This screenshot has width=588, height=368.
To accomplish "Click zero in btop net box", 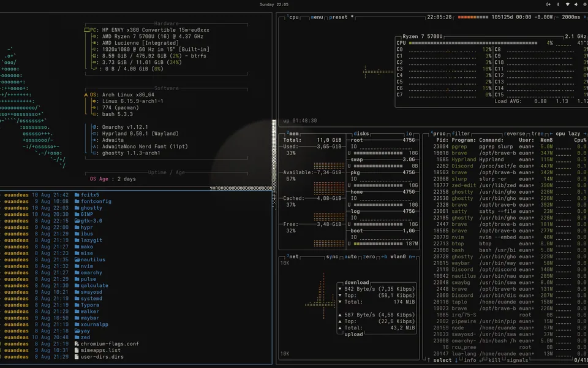I will point(369,256).
